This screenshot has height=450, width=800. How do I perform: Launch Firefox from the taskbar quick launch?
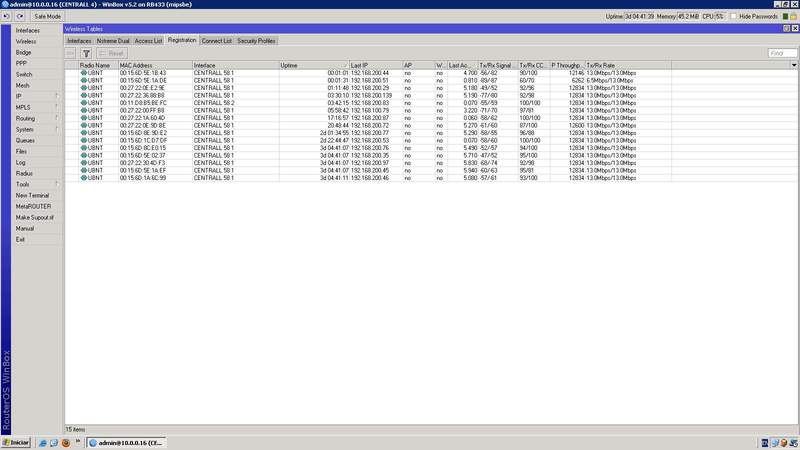click(x=65, y=443)
